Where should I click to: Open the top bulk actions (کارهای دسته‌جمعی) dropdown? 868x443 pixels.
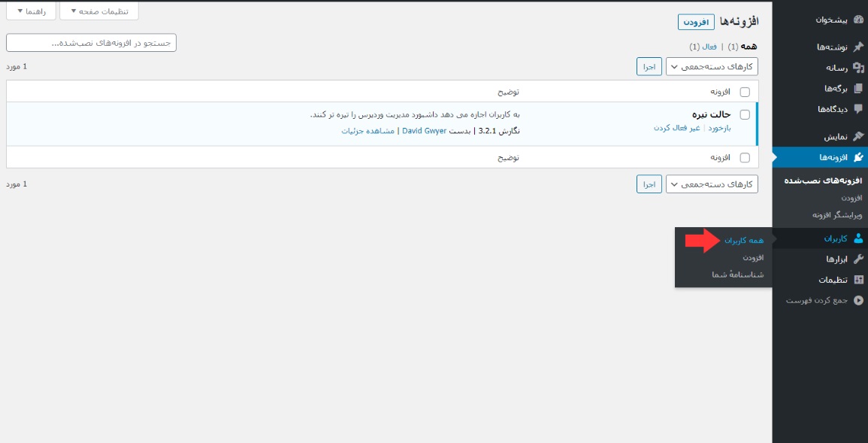pyautogui.click(x=712, y=66)
